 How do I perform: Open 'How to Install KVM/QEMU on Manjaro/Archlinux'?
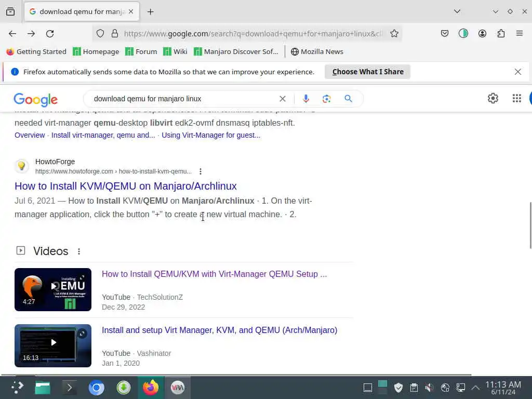coord(126,186)
